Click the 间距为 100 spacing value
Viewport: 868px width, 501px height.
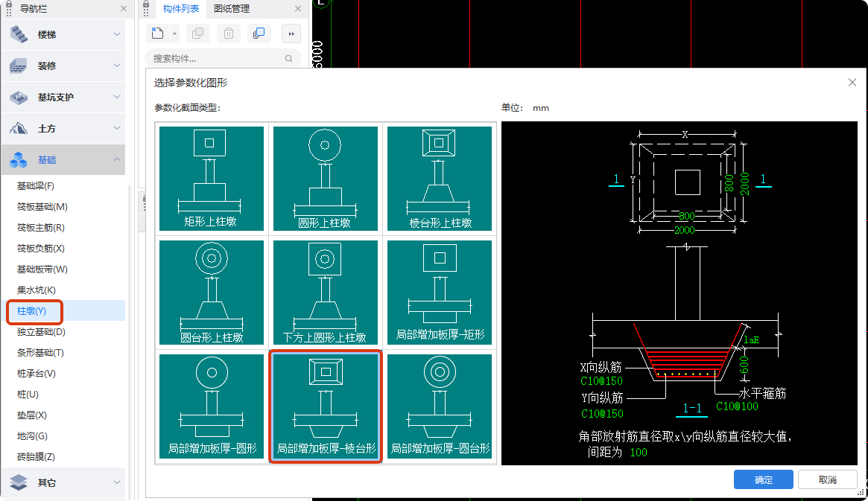639,453
